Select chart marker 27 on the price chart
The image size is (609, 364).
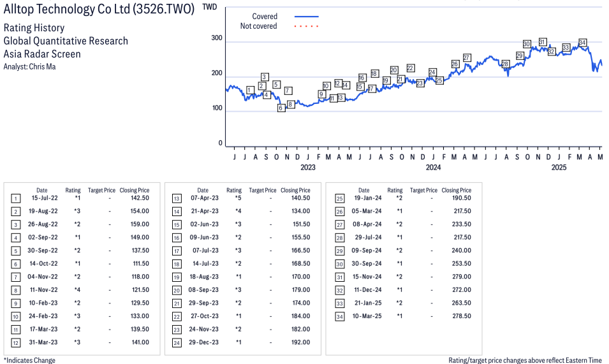pyautogui.click(x=467, y=57)
